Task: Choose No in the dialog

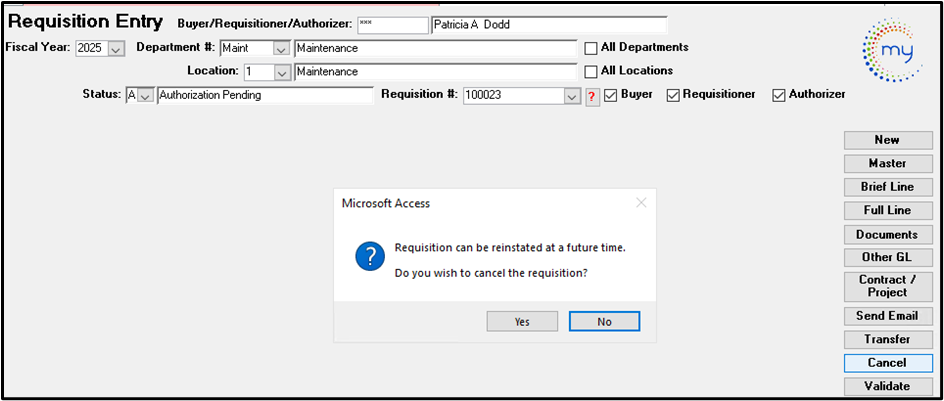Action: [x=604, y=322]
